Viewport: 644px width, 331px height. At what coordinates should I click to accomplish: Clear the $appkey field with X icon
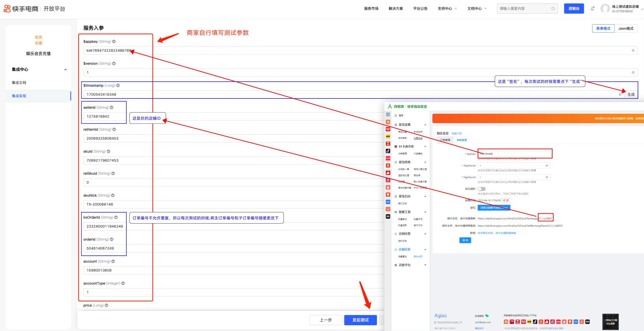[x=633, y=51]
